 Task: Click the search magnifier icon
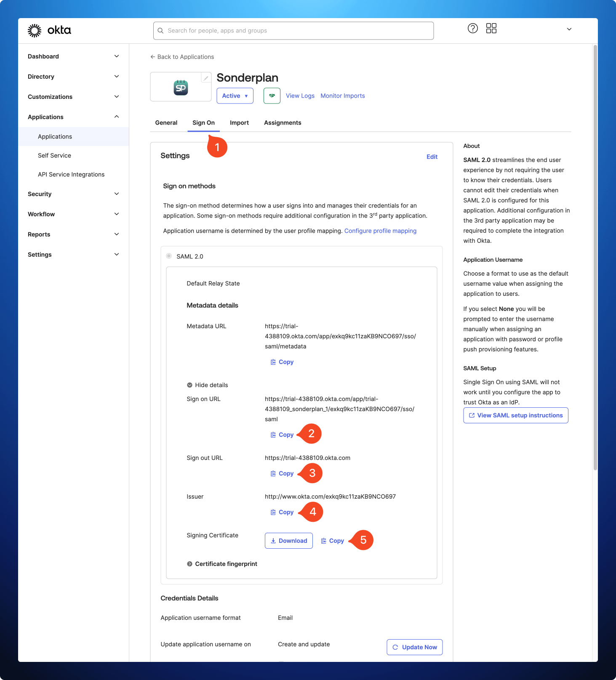160,31
